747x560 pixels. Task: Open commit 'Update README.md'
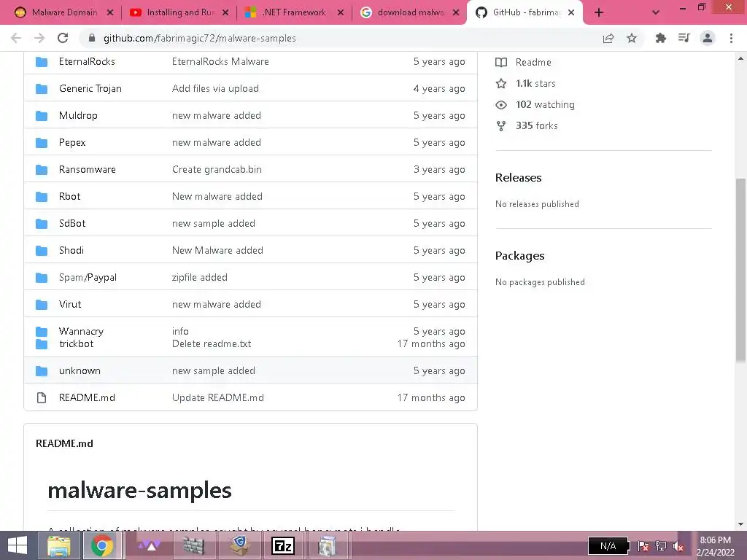(x=217, y=397)
